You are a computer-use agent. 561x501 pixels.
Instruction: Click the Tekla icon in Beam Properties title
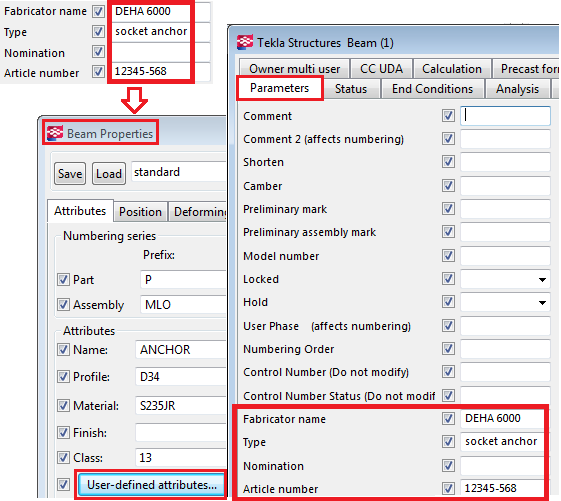[55, 133]
